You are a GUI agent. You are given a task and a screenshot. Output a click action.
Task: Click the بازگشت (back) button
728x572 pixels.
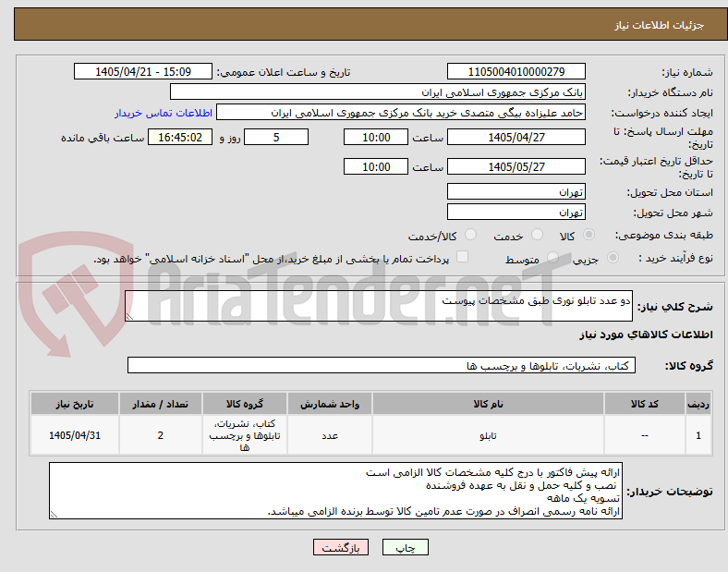point(341,547)
